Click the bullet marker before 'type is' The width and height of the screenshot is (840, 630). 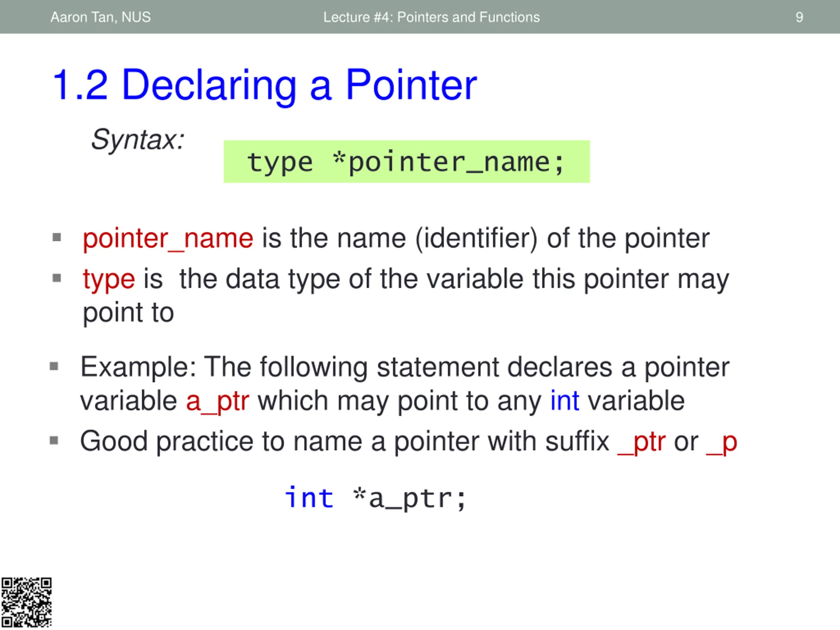[56, 278]
